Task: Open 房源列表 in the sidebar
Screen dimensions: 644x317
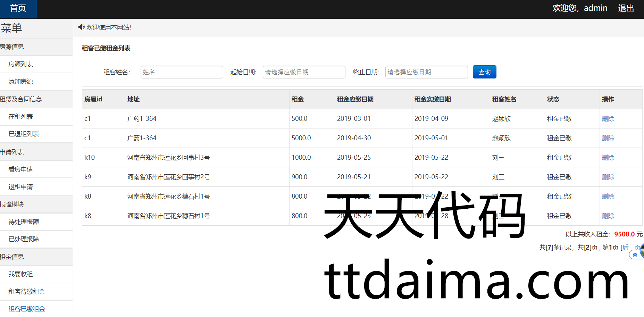Action: (x=21, y=64)
